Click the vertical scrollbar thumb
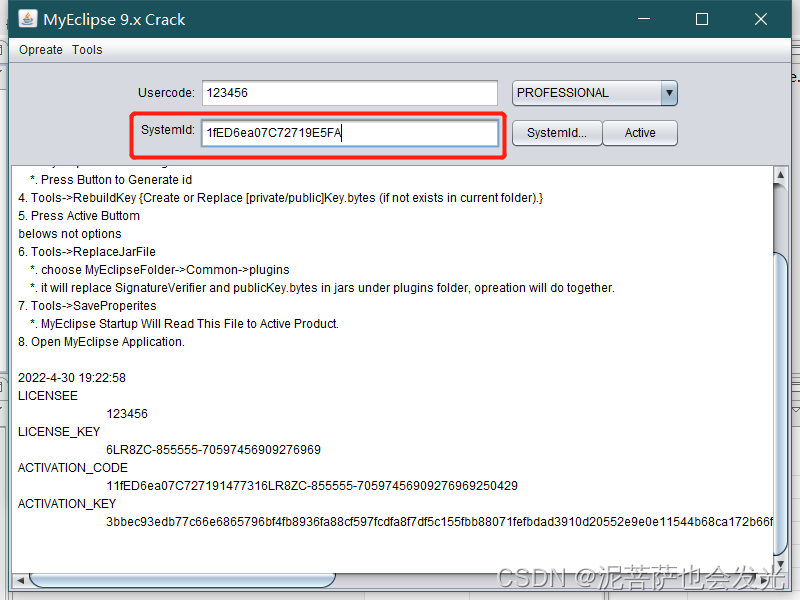Viewport: 800px width, 600px height. pos(780,403)
